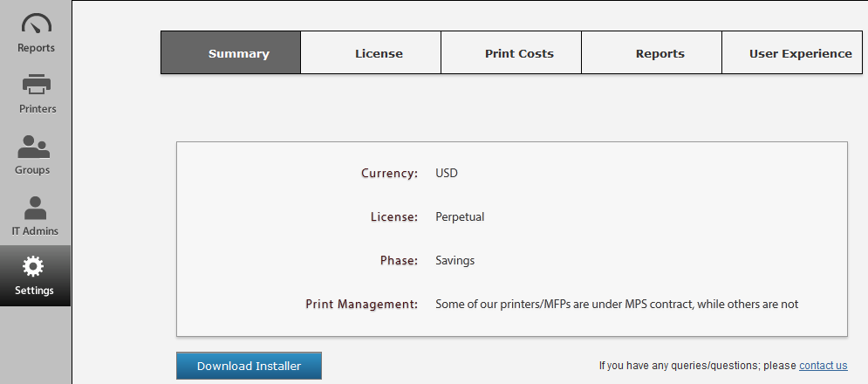Click the Savings phase value
This screenshot has height=384, width=868.
(455, 260)
